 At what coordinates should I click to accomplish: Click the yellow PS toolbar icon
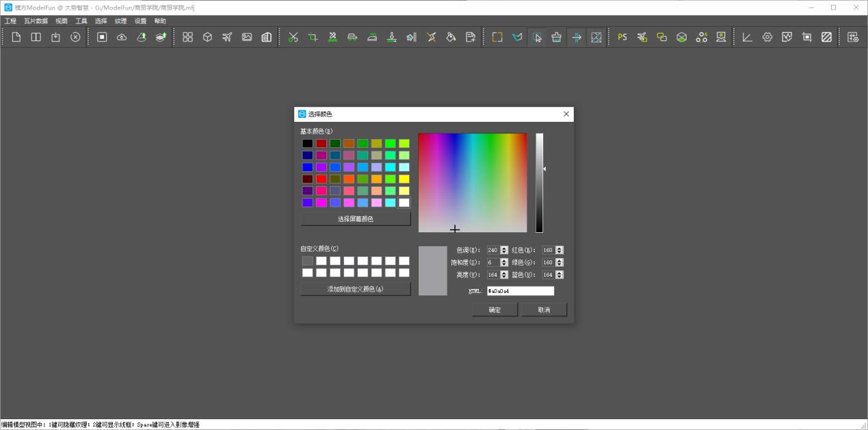click(x=622, y=37)
